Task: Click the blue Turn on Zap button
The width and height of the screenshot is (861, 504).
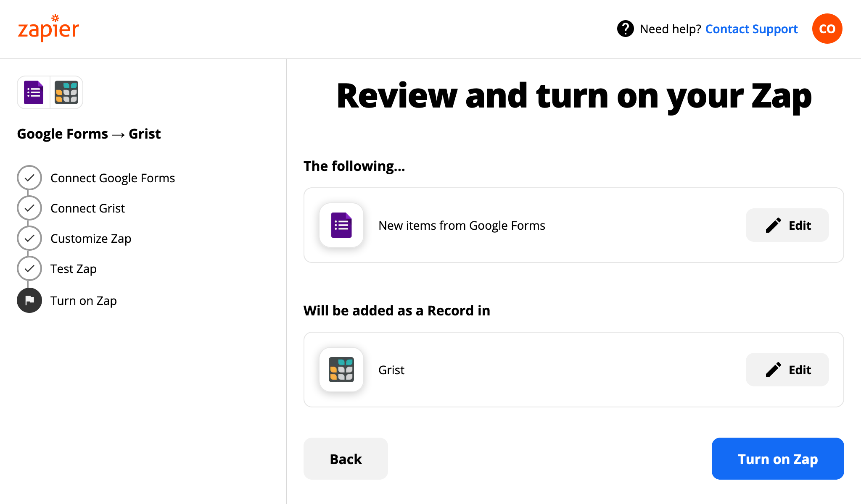Action: (x=778, y=459)
